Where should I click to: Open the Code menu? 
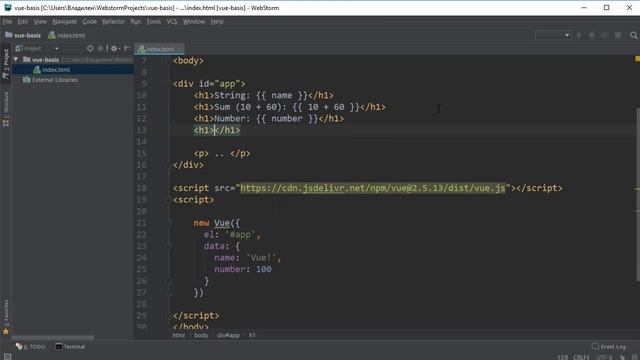click(89, 22)
